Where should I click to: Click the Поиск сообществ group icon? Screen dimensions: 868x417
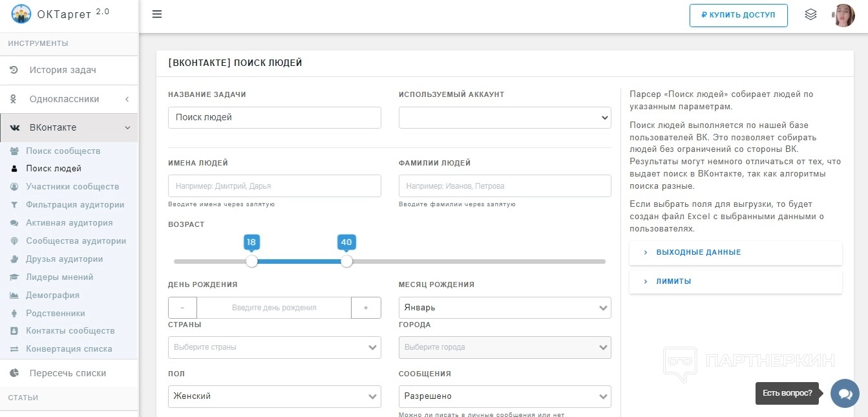point(14,151)
